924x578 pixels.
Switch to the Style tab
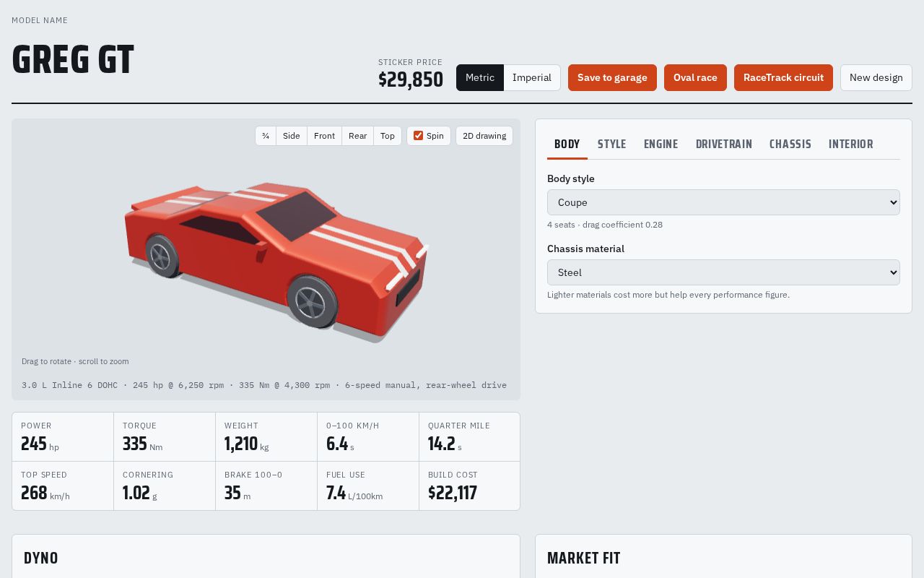[x=612, y=144]
